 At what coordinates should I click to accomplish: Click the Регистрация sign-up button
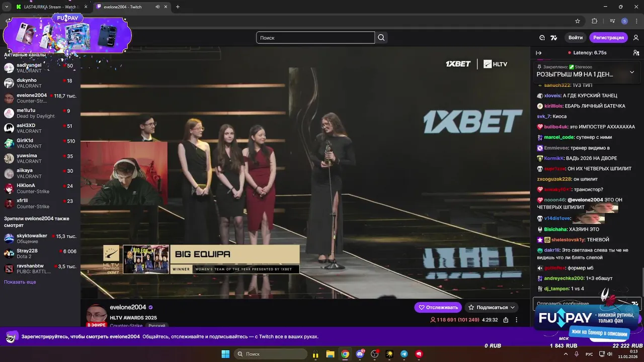click(608, 38)
